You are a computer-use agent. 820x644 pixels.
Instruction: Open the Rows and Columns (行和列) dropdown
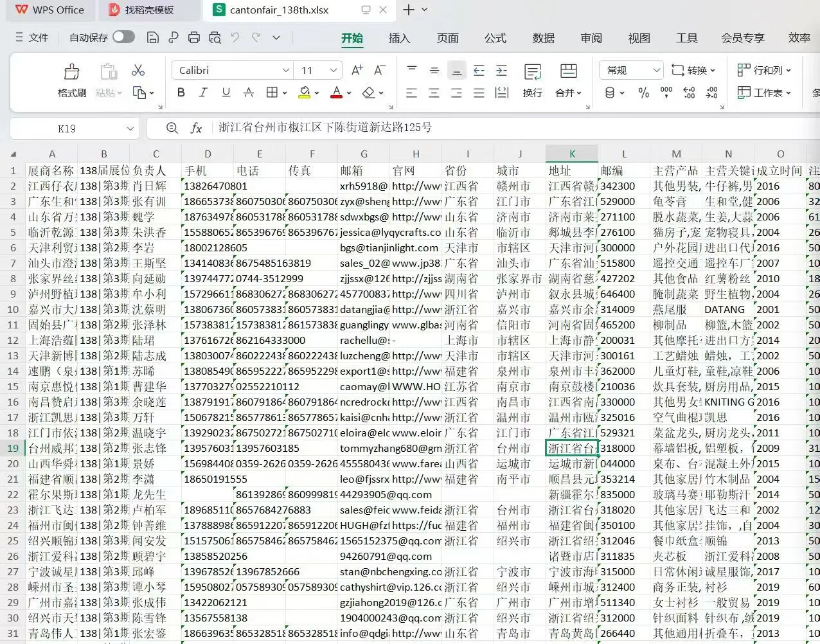pos(764,70)
